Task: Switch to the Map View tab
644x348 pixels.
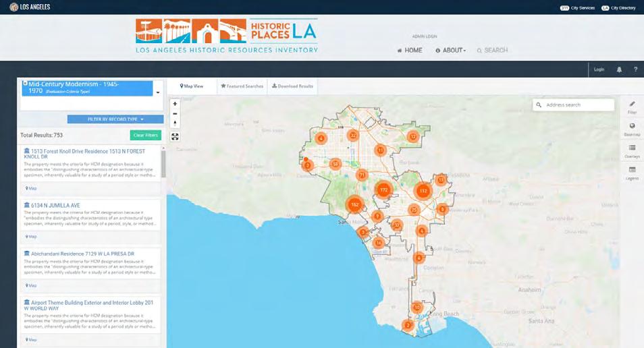Action: 192,86
